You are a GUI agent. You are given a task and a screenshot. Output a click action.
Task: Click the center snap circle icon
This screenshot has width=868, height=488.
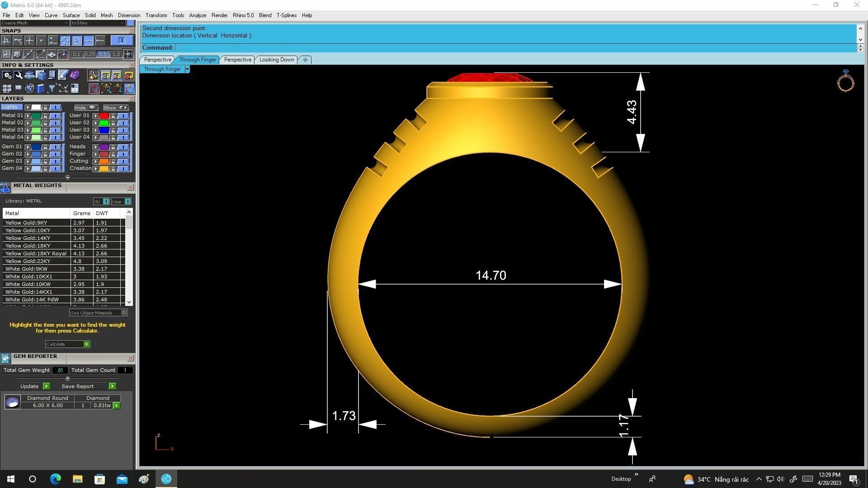[x=76, y=41]
